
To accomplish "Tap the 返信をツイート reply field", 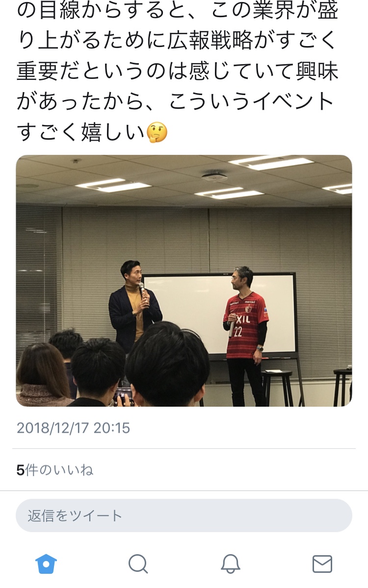I will (184, 515).
